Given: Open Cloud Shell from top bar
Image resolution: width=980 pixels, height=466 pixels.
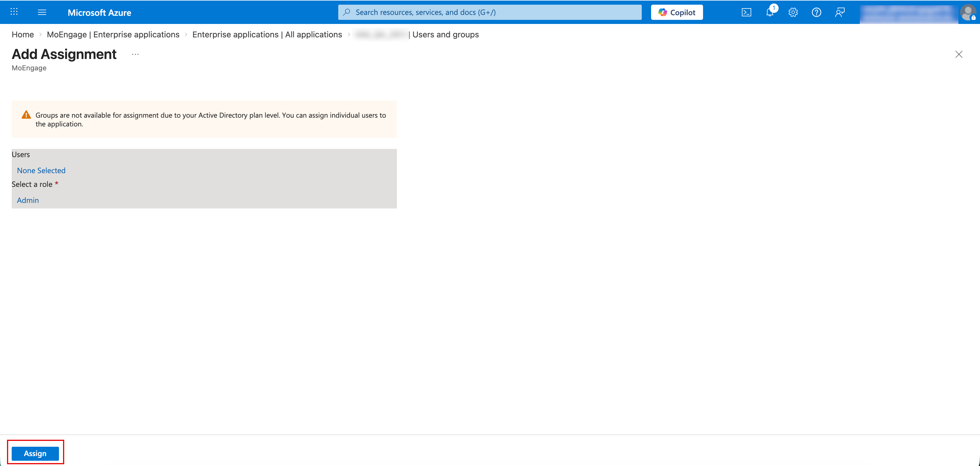Looking at the screenshot, I should point(746,12).
